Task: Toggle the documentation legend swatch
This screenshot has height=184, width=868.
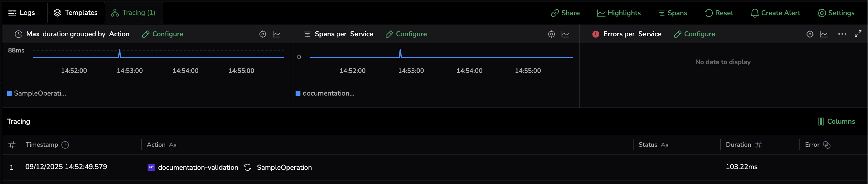Action: pos(298,94)
